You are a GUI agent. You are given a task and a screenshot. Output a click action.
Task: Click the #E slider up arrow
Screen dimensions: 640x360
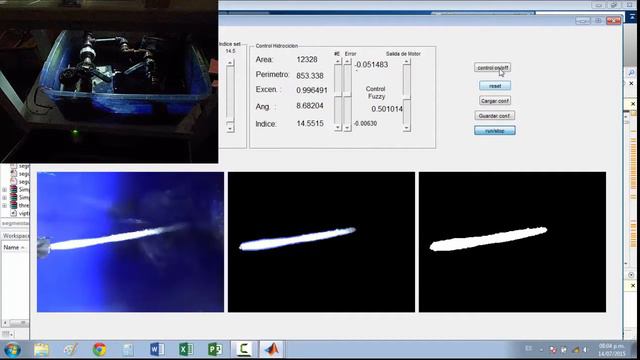338,61
